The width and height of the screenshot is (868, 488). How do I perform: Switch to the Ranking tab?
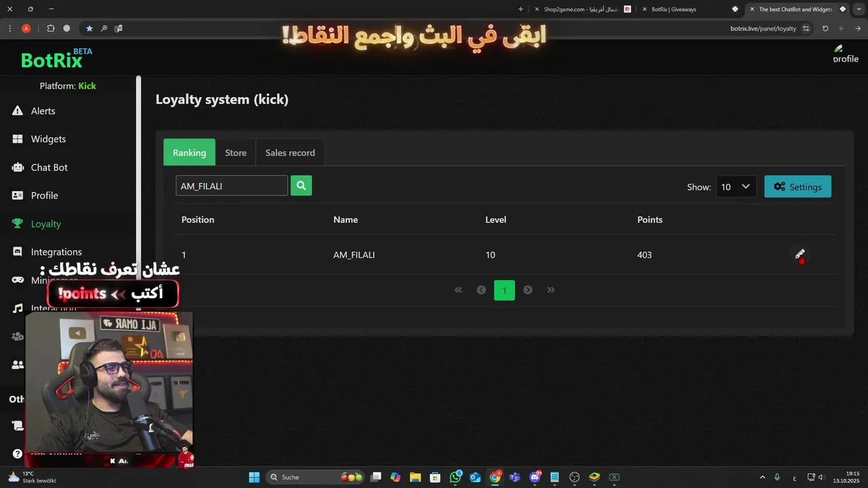[x=189, y=152]
